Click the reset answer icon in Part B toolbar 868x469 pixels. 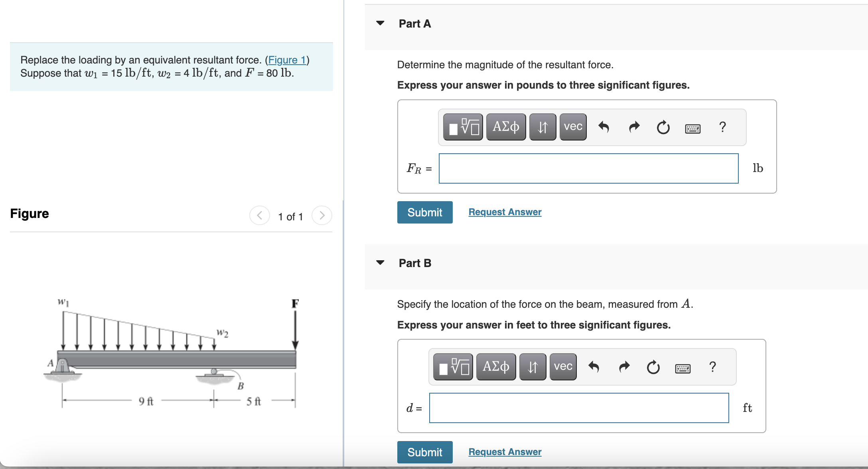653,367
